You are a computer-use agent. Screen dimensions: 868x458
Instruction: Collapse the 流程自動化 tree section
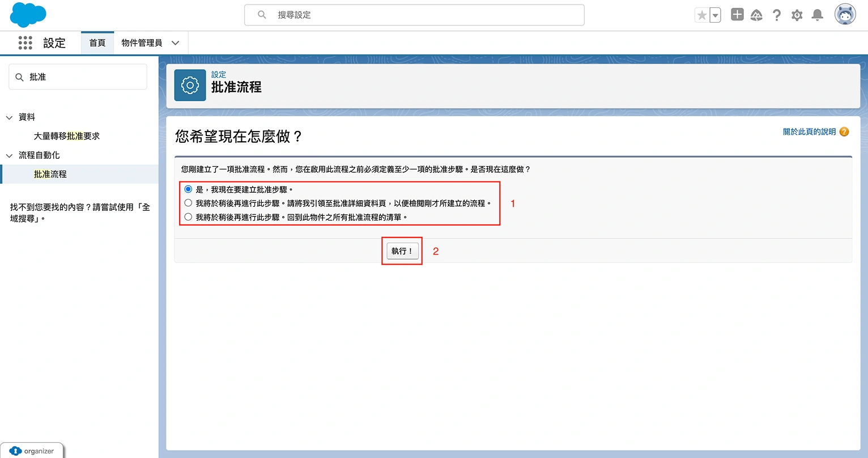[x=10, y=155]
